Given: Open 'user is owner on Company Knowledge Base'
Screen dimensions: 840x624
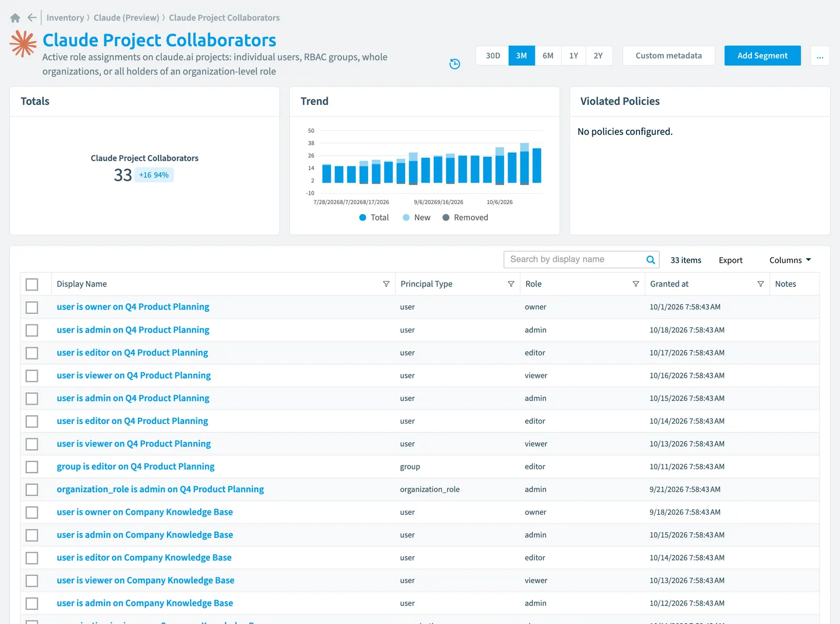Looking at the screenshot, I should pyautogui.click(x=145, y=512).
